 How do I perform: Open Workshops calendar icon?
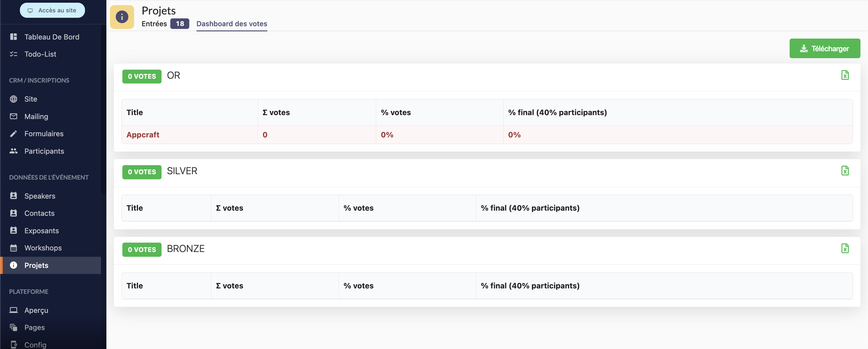[x=14, y=248]
